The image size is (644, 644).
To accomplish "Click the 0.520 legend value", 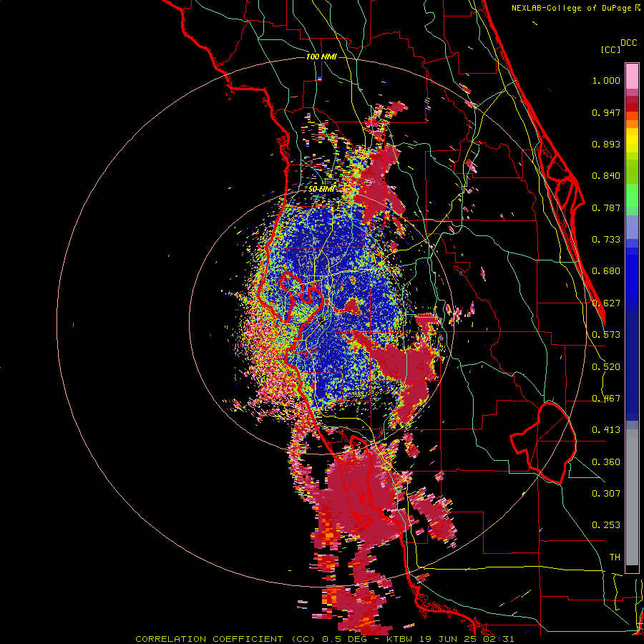I will (606, 367).
